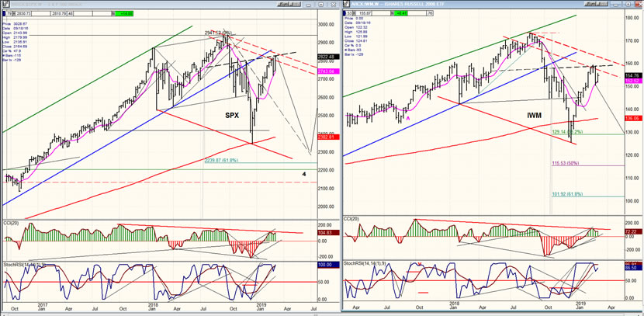Click the green +14.00 change field
Image resolution: width=644 pixels, height=316 pixels.
tap(124, 13)
